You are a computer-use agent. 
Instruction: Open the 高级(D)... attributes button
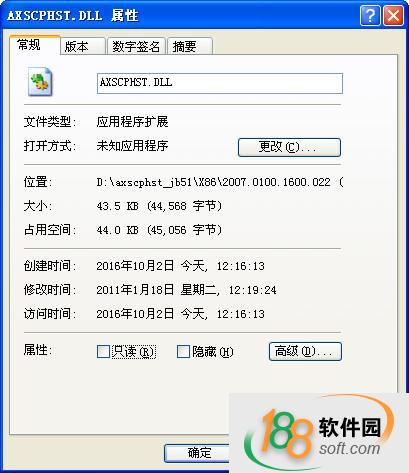pyautogui.click(x=305, y=351)
